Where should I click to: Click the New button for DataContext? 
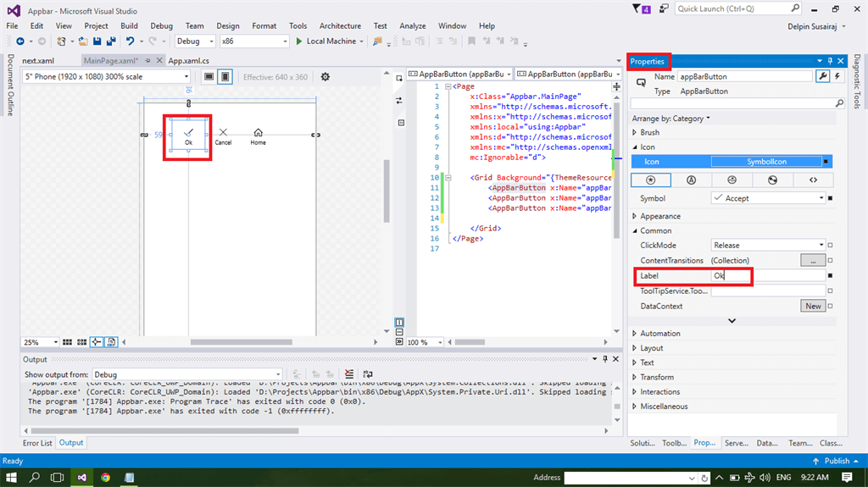tap(813, 306)
